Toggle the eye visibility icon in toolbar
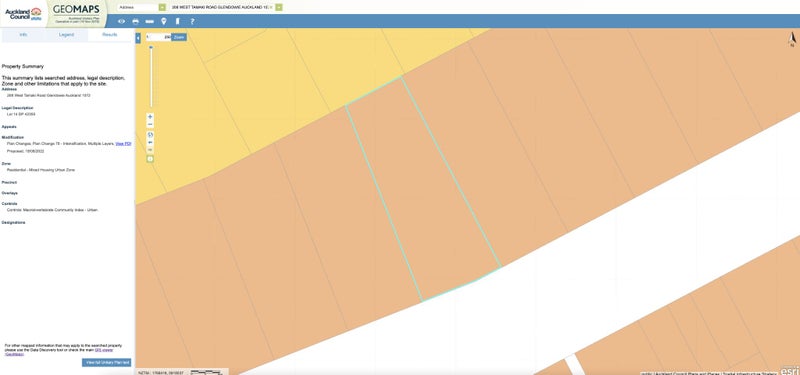This screenshot has width=800, height=375. 121,21
